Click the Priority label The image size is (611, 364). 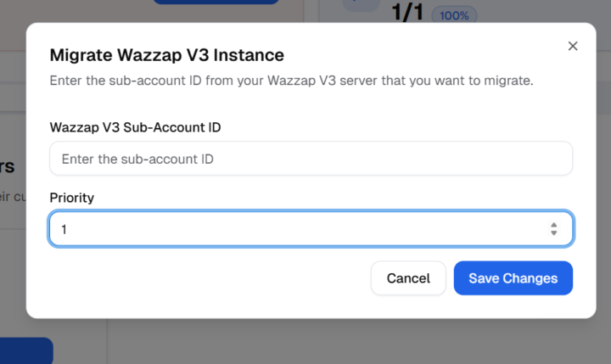click(72, 198)
